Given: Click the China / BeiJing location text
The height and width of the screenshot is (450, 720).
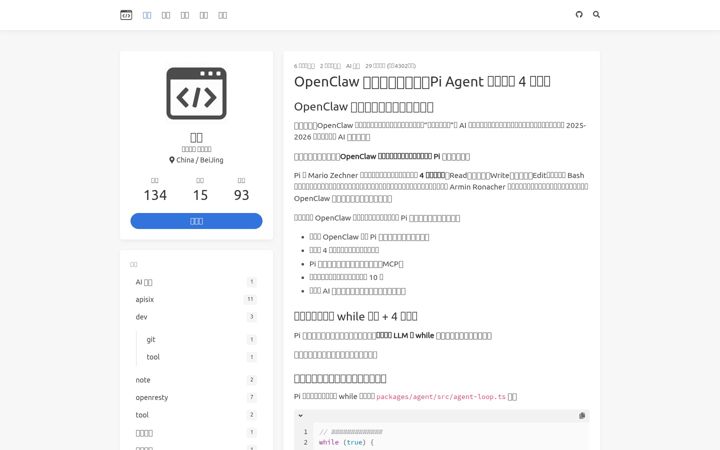Looking at the screenshot, I should point(200,160).
